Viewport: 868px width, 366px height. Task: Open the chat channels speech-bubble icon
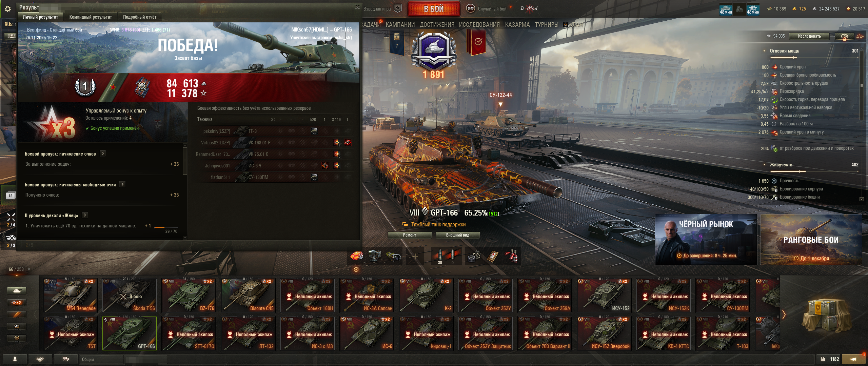click(66, 359)
